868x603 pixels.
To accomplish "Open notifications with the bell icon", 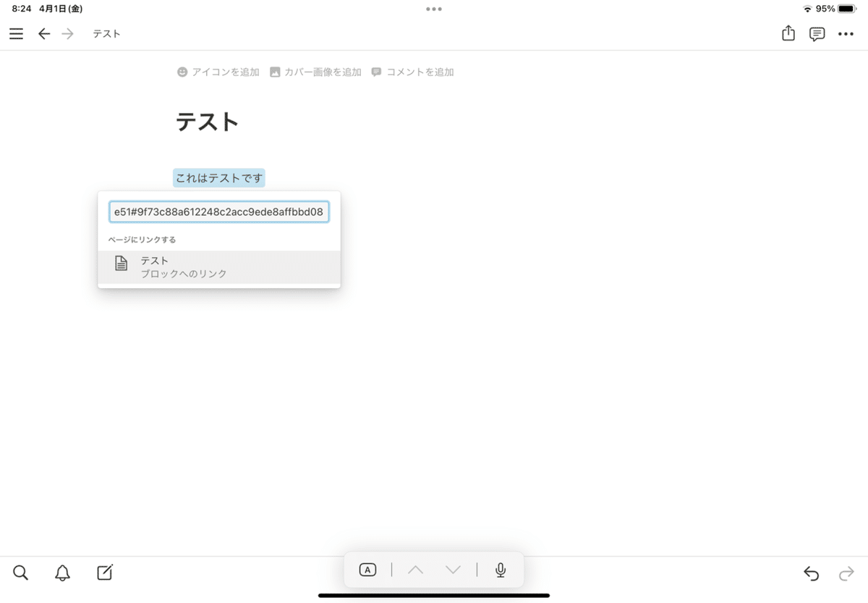I will click(63, 573).
